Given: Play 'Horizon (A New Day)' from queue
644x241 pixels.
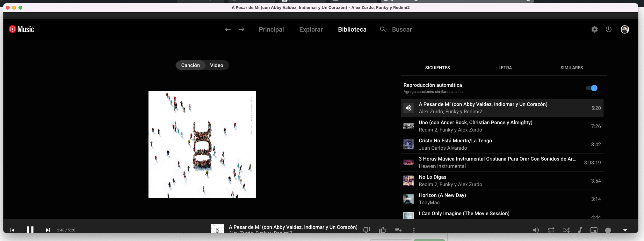Looking at the screenshot, I should 502,199.
